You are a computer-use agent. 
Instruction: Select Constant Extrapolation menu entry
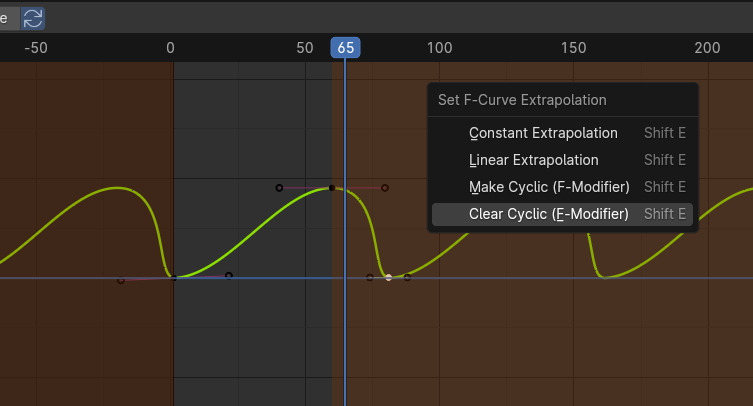point(562,133)
